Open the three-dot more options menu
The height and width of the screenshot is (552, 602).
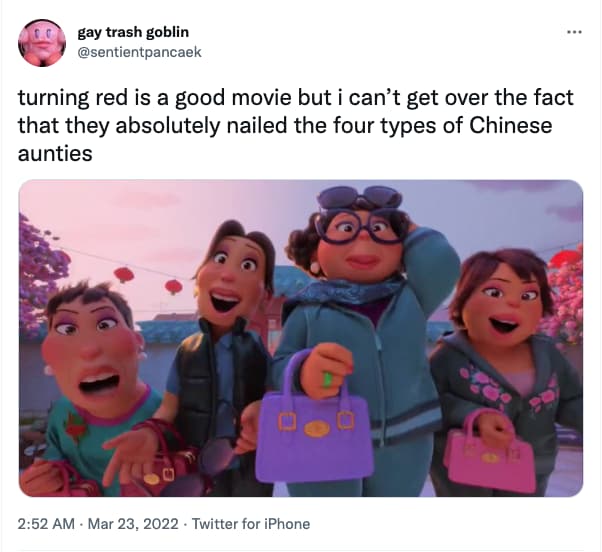[575, 32]
